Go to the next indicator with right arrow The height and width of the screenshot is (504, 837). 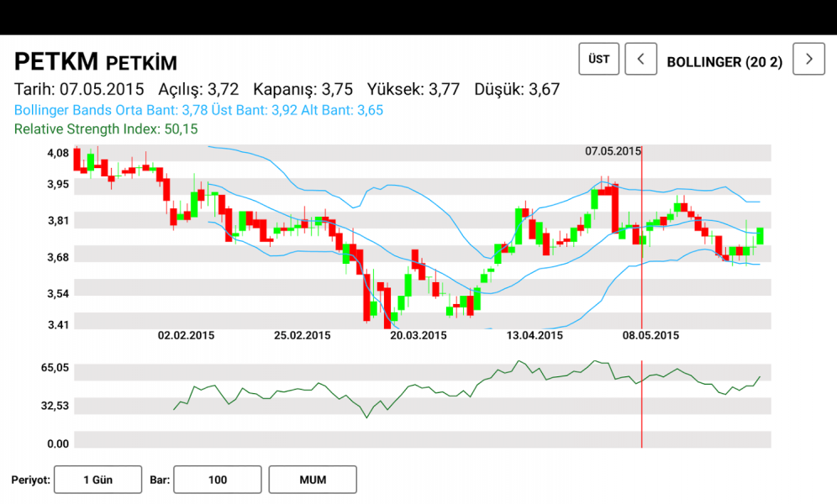click(808, 59)
